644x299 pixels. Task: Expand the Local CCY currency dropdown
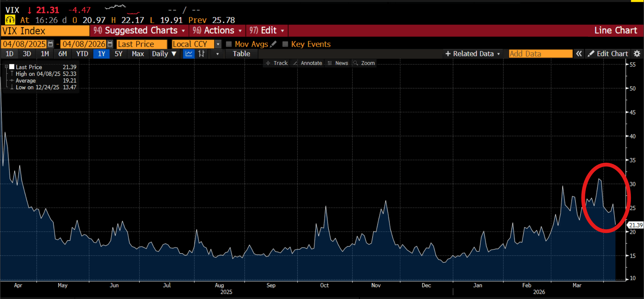click(x=218, y=44)
